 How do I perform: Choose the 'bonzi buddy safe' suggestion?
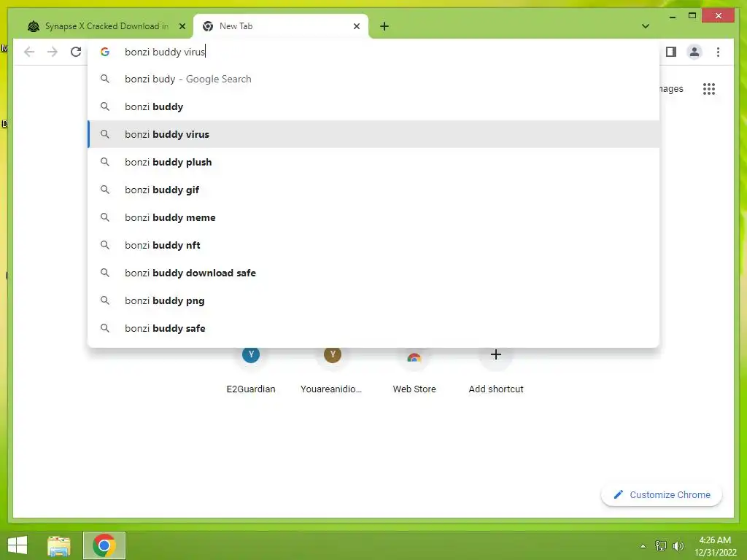tap(373, 328)
